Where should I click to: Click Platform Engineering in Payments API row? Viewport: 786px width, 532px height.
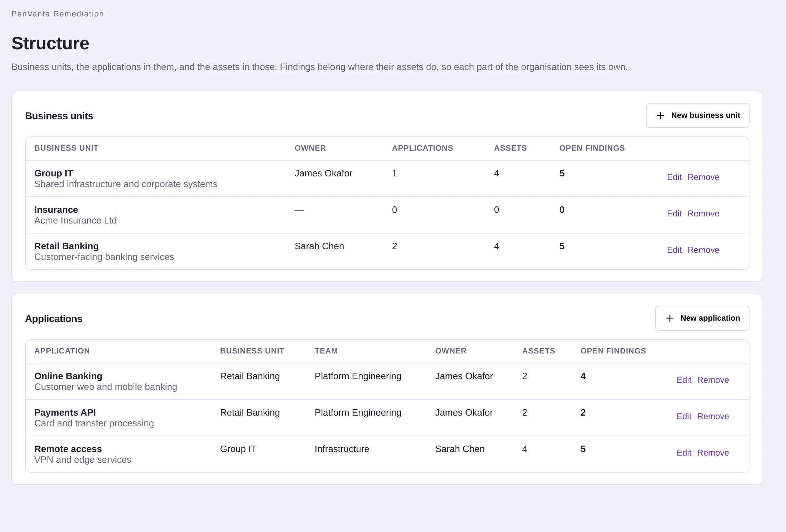point(358,412)
